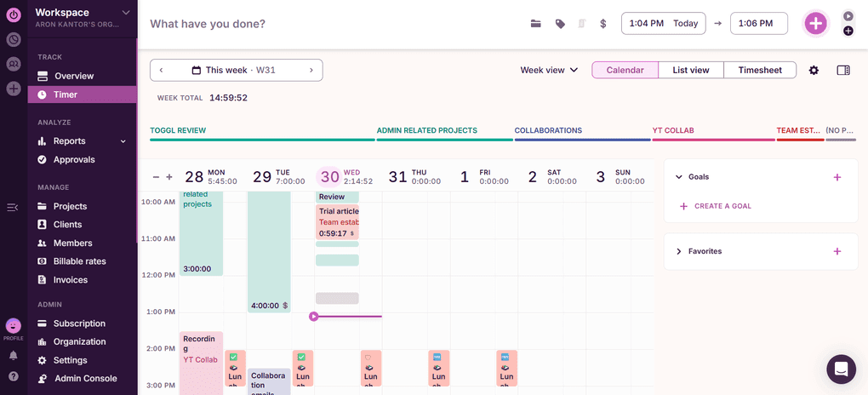
Task: Toggle the right side panel icon
Action: click(x=843, y=70)
